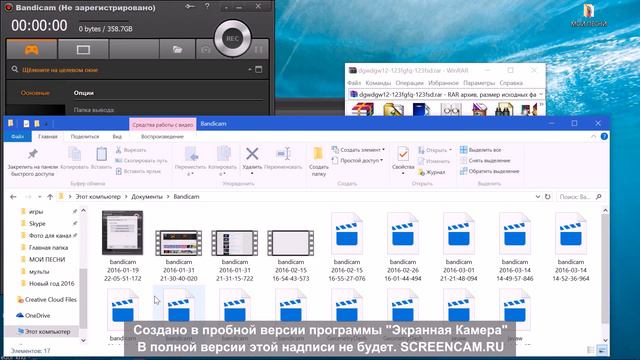Select the Skype folder in sidebar
Image resolution: width=640 pixels, height=360 pixels.
coord(37,224)
